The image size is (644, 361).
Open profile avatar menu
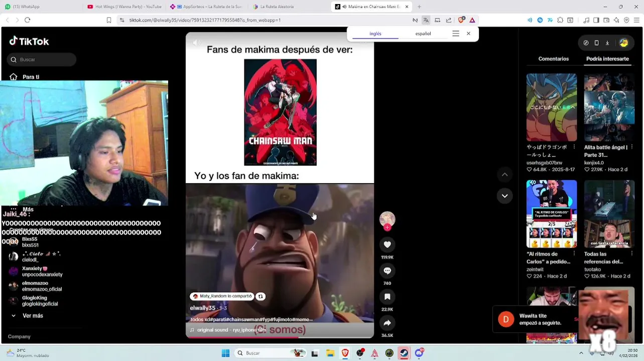(x=623, y=43)
